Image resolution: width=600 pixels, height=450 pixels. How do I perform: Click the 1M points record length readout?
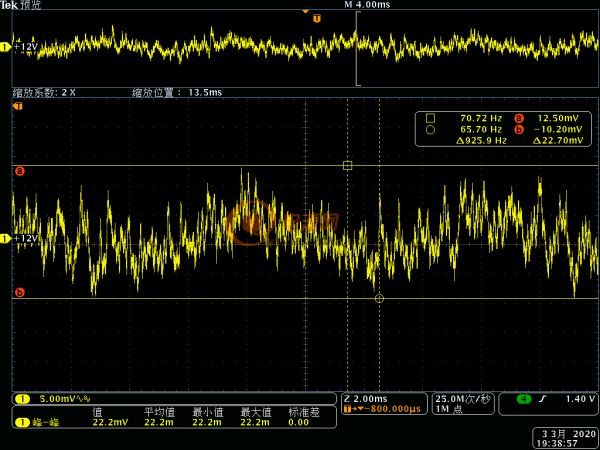coord(449,409)
